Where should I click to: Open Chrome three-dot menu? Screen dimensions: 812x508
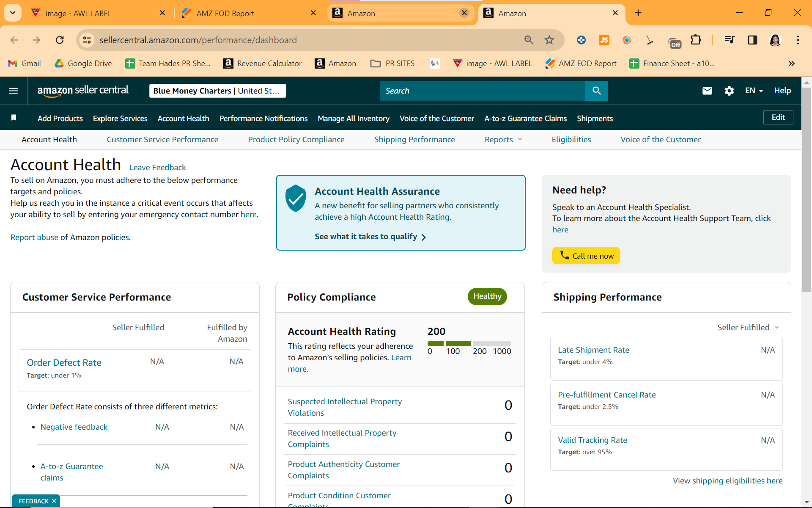tap(798, 40)
